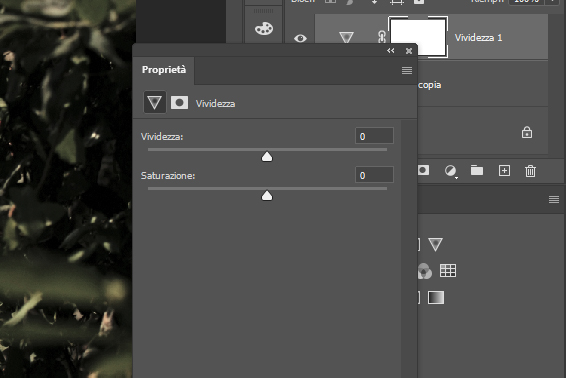
Task: Delete layer with the trash icon
Action: point(530,171)
